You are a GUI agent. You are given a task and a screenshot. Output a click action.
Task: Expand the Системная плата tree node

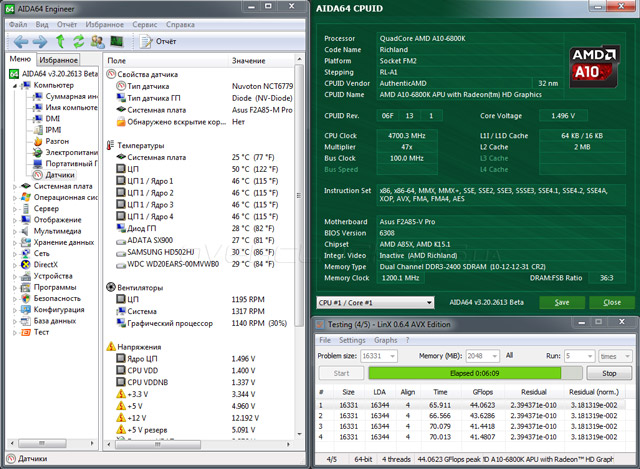[12, 186]
